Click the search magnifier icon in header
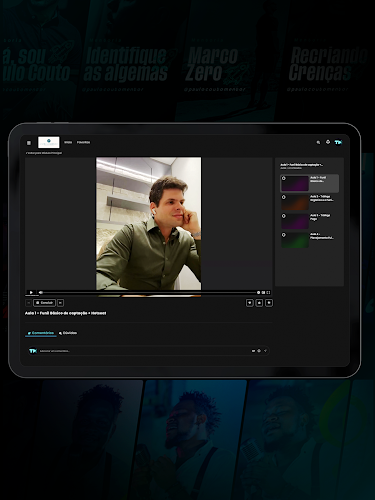Viewport: 375px width, 500px height. click(x=318, y=142)
